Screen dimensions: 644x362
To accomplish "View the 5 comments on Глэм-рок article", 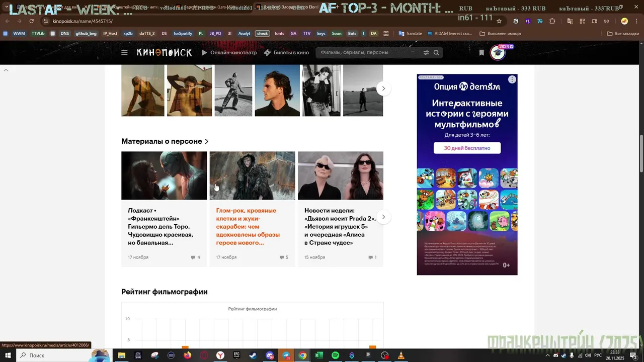I will (284, 257).
